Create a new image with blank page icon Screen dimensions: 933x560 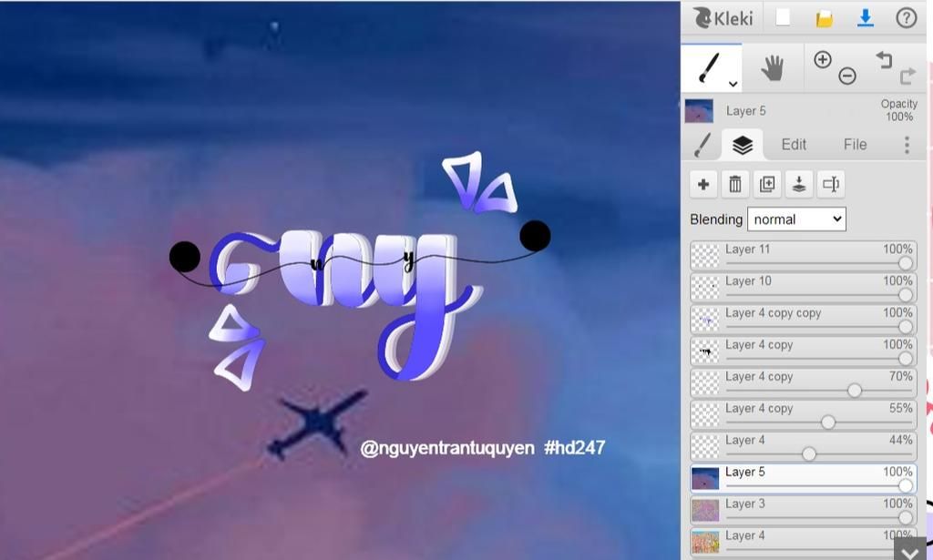click(783, 18)
